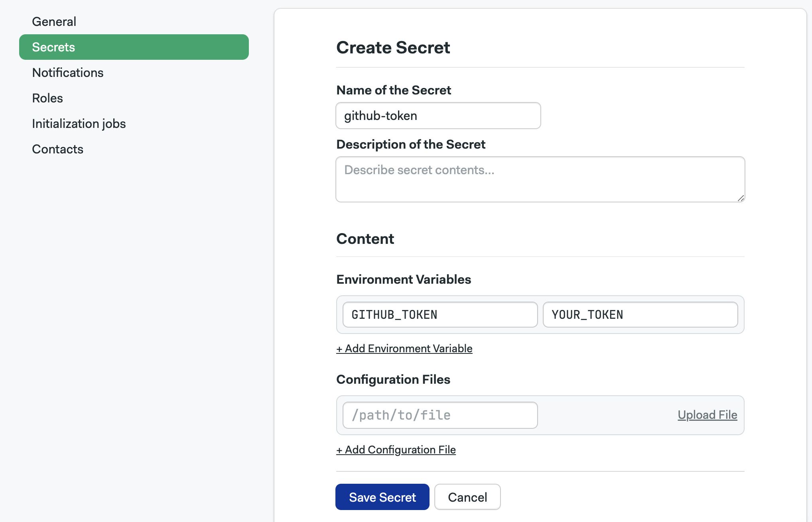Grab the description textarea resize handle
Image resolution: width=812 pixels, height=522 pixels.
[741, 198]
